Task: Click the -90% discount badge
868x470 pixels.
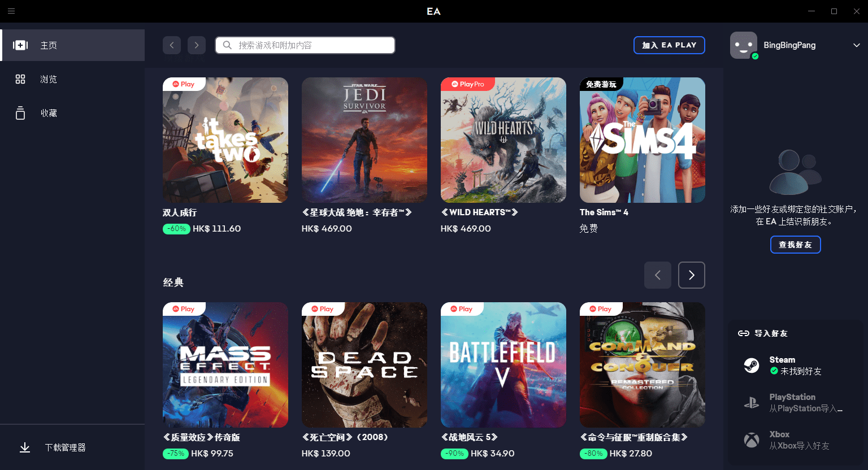Action: (x=454, y=454)
